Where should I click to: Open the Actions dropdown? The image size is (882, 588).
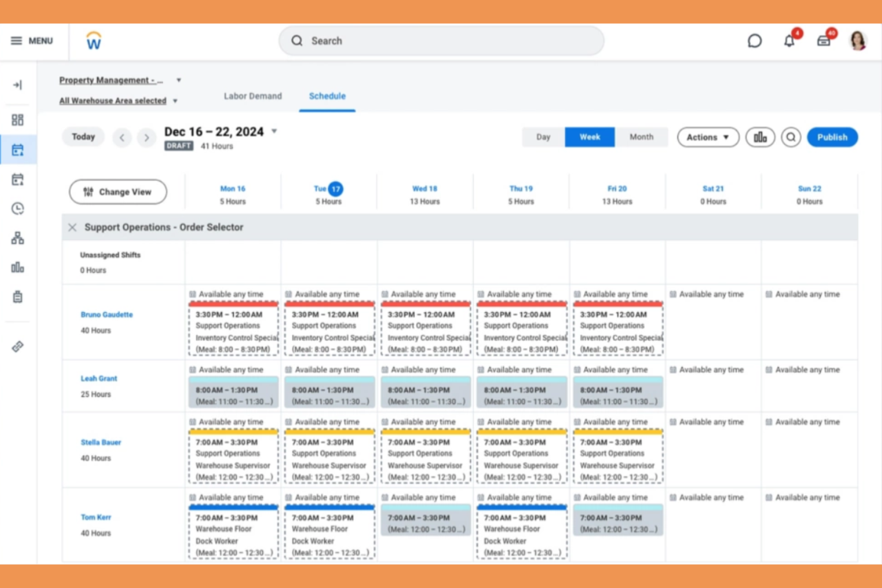(707, 137)
